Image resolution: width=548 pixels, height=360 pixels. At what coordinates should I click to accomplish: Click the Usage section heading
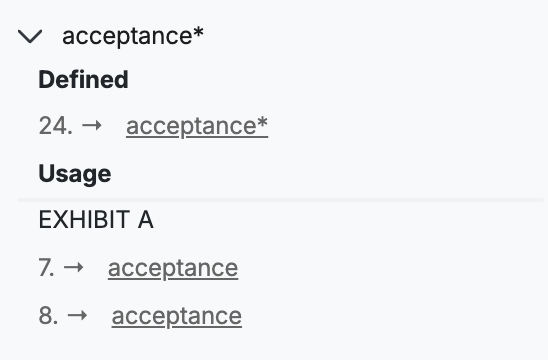tap(75, 174)
